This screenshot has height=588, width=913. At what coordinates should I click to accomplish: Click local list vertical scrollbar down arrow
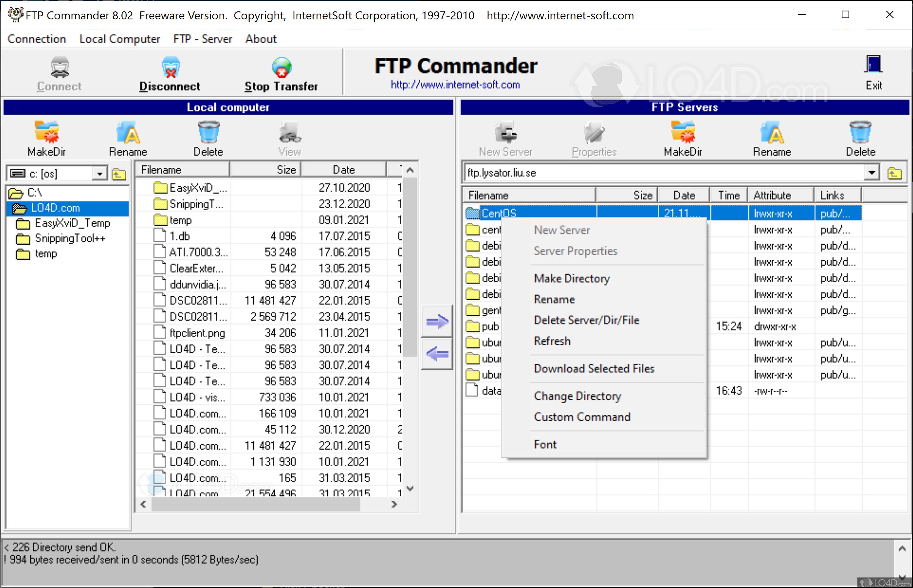pos(410,488)
